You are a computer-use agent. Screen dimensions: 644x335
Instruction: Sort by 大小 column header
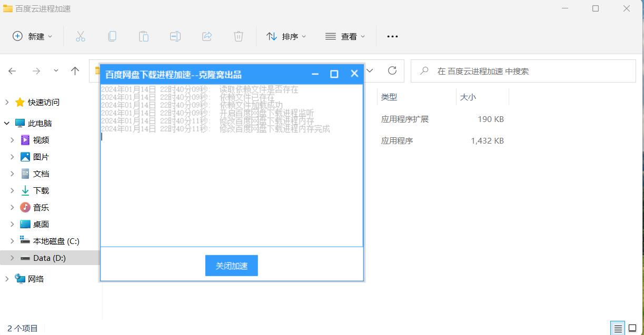pos(468,97)
